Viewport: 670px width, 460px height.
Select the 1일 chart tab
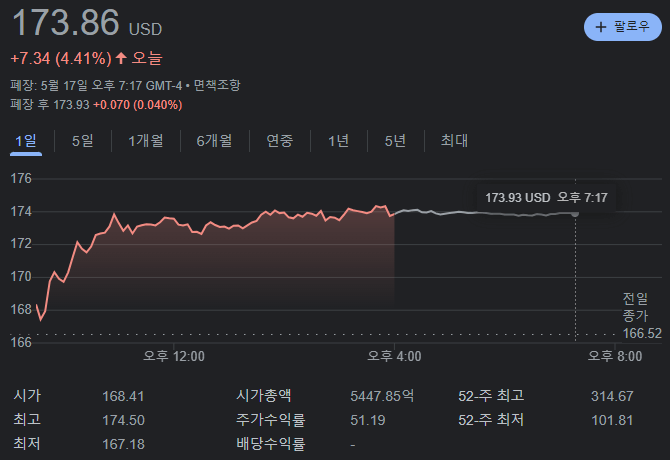[26, 141]
